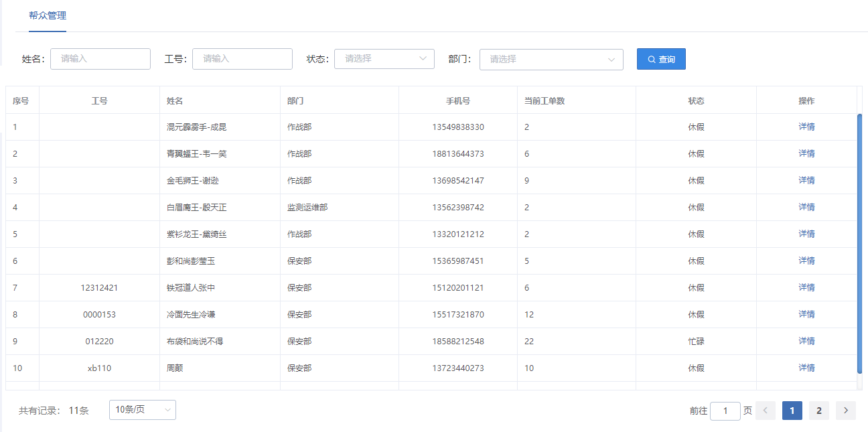Open 详情 for 铁冠道人张中
This screenshot has height=432, width=868.
[x=806, y=287]
